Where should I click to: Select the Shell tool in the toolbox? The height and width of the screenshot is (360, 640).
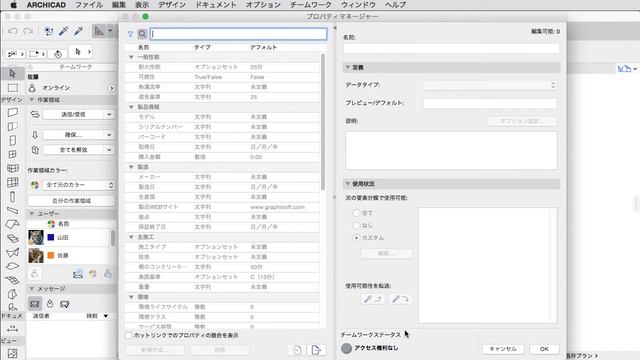pyautogui.click(x=13, y=253)
